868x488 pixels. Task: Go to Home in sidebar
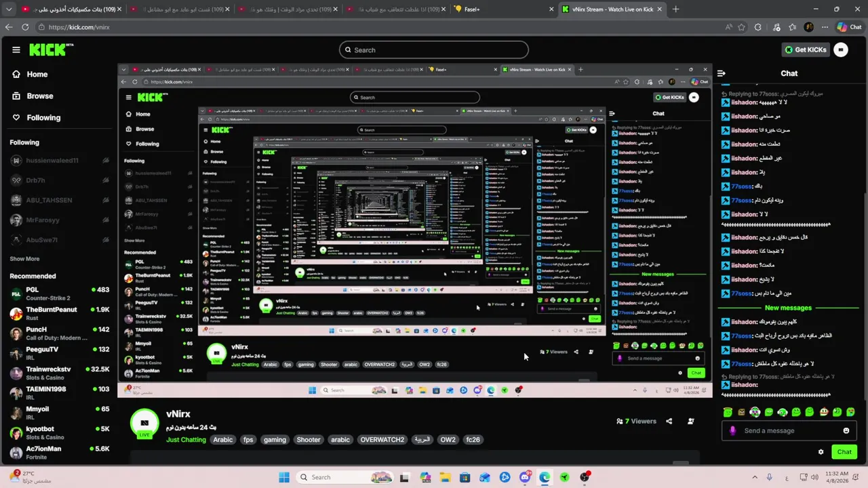58,75
